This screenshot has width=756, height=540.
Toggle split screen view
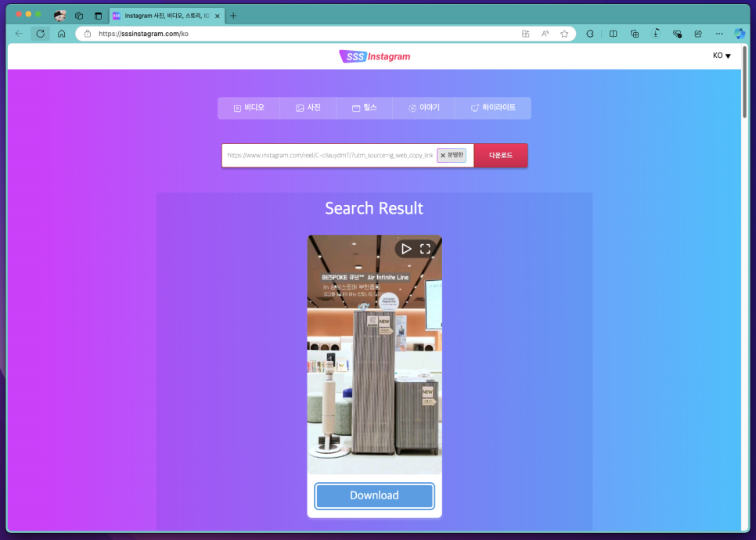click(614, 34)
